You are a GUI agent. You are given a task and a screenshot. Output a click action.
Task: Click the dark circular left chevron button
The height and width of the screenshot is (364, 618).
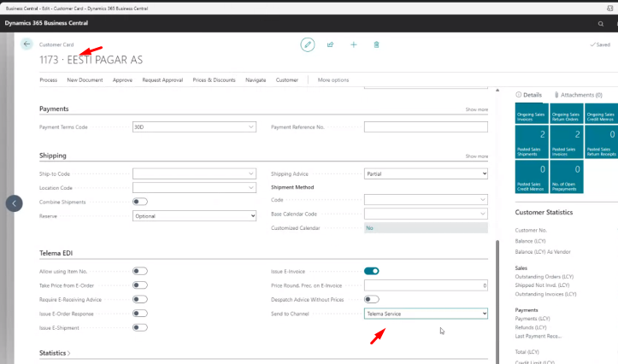[15, 203]
